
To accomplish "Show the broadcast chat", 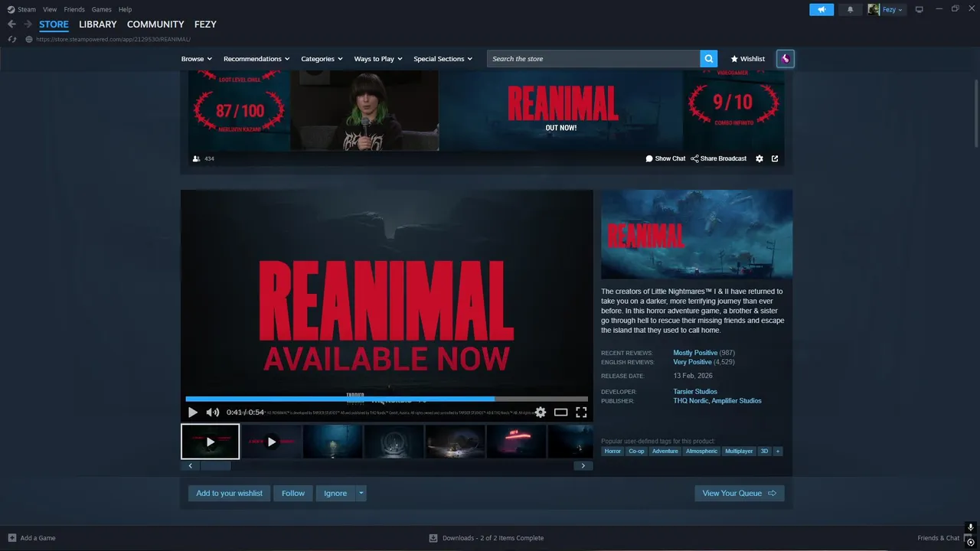I will (x=665, y=158).
